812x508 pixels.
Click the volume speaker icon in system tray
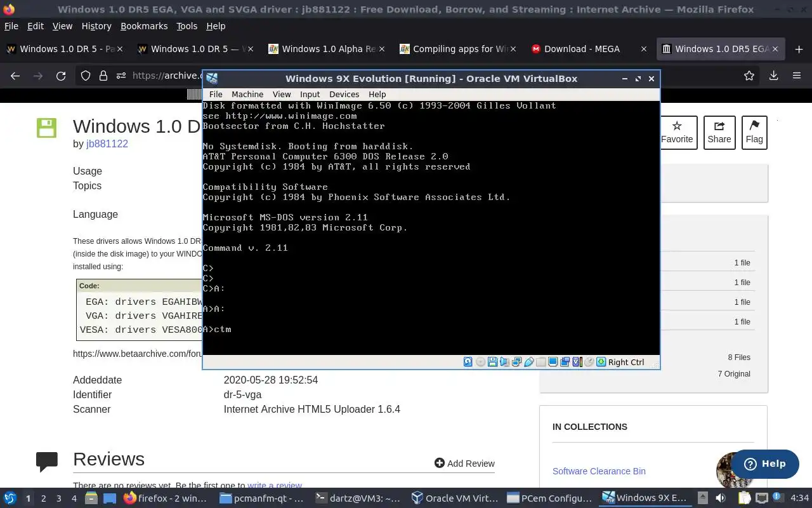click(720, 498)
